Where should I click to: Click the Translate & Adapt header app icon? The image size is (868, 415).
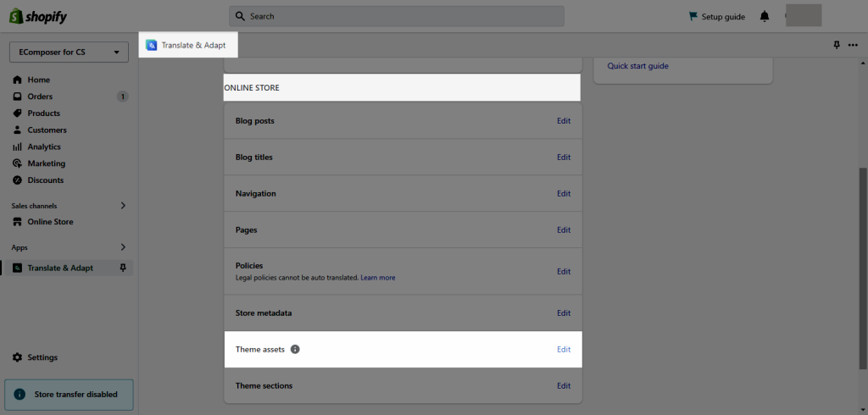[x=151, y=45]
